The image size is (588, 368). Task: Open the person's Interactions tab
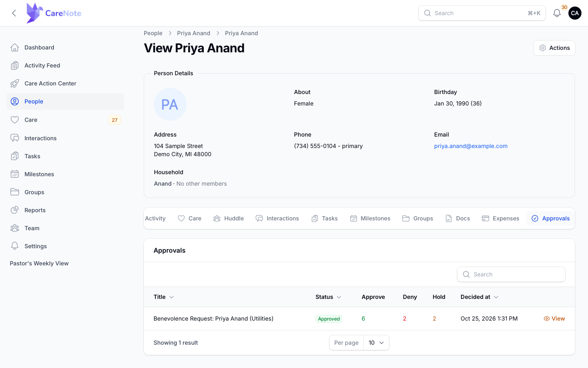(277, 218)
